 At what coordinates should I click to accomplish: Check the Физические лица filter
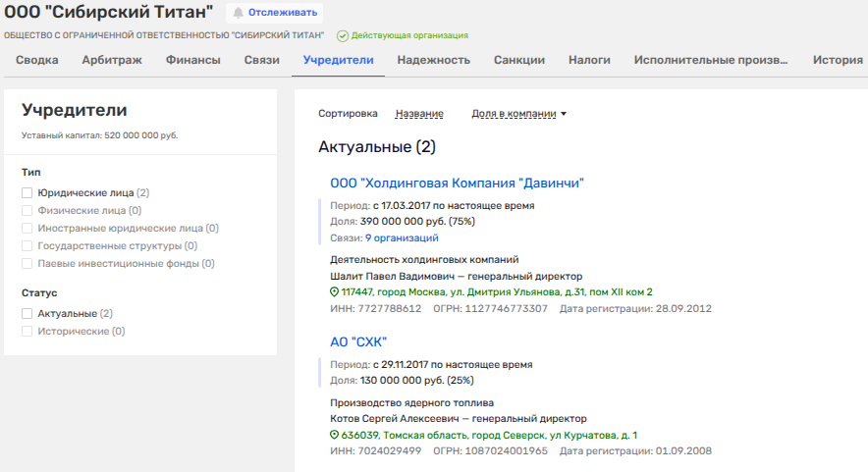[27, 211]
